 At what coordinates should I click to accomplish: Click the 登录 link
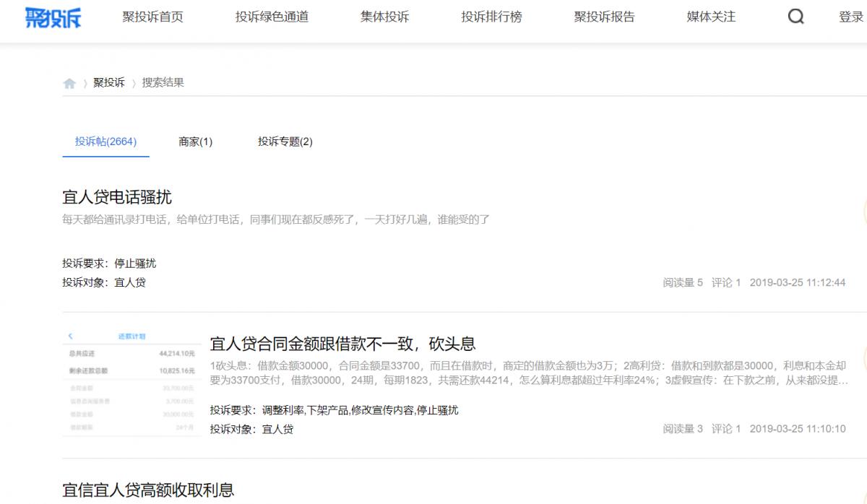pos(851,17)
